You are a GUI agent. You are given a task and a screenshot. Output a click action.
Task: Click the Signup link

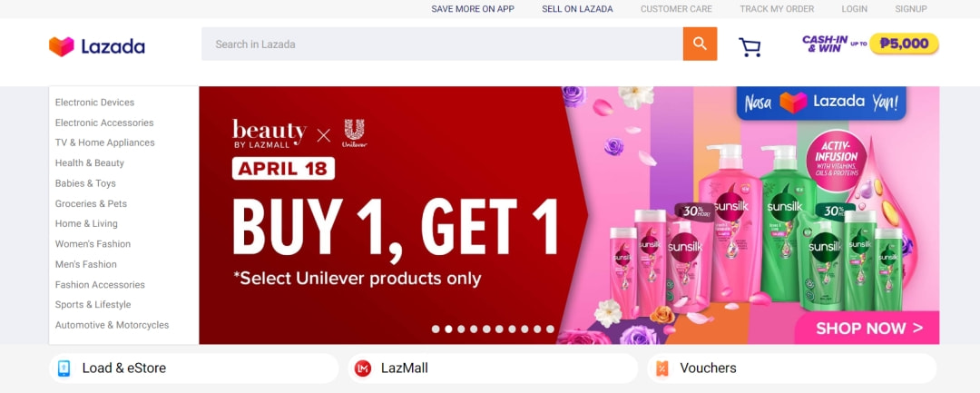click(911, 9)
